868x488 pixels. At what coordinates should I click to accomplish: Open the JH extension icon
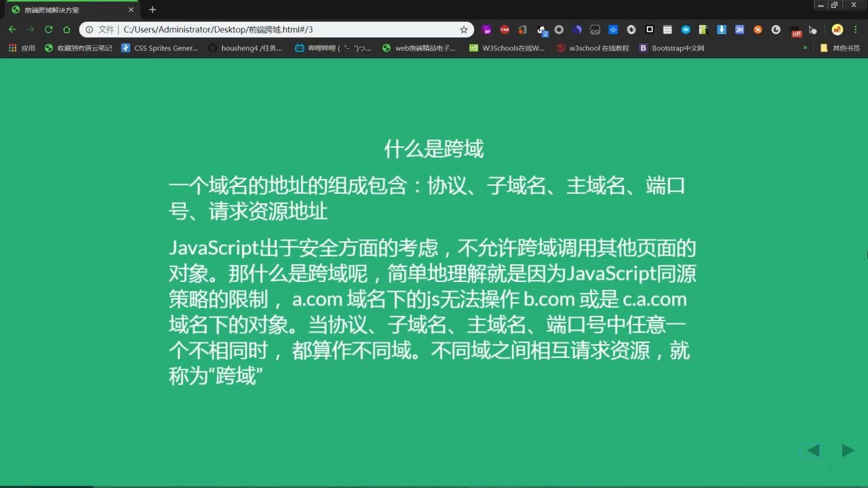tap(740, 30)
